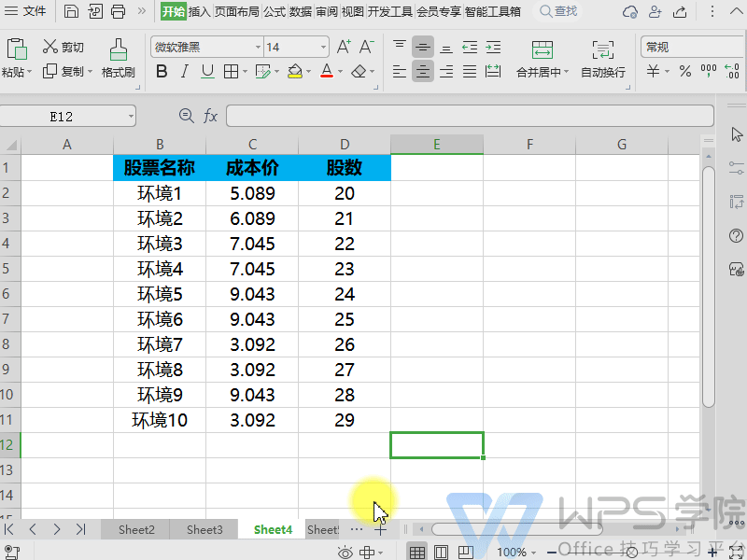
Task: Click the yellow fill color swatch
Action: [x=294, y=71]
